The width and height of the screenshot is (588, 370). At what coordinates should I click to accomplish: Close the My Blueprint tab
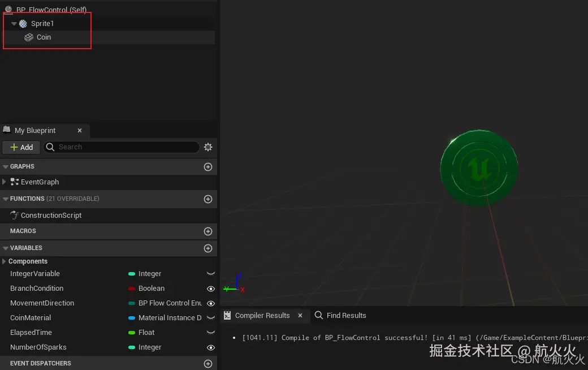coord(80,131)
